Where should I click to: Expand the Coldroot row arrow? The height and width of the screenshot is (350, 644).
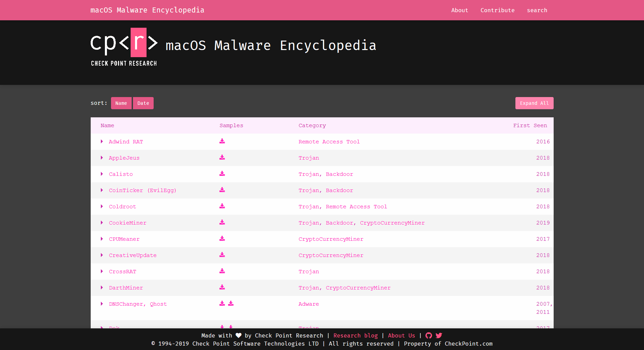pos(102,206)
